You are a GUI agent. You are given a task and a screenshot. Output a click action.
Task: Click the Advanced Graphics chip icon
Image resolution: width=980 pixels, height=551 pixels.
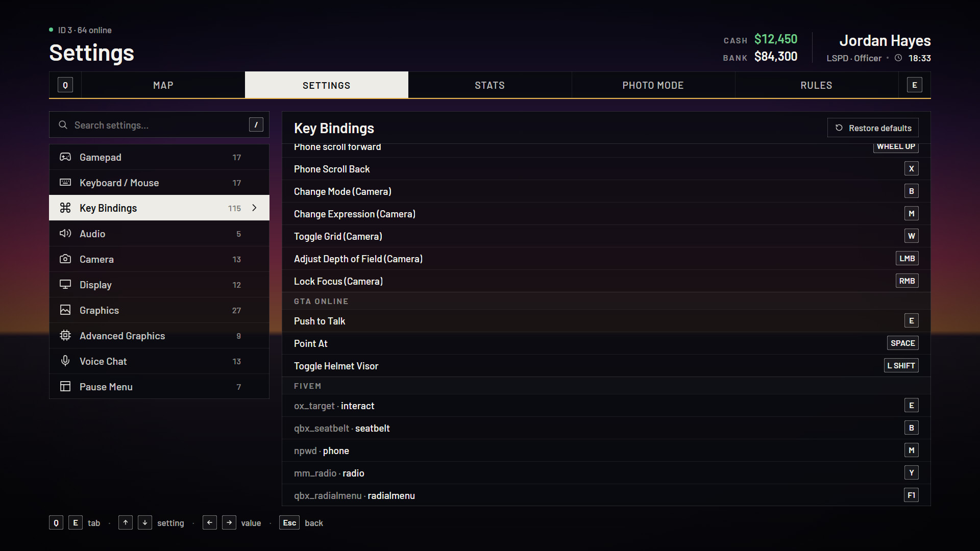point(65,336)
